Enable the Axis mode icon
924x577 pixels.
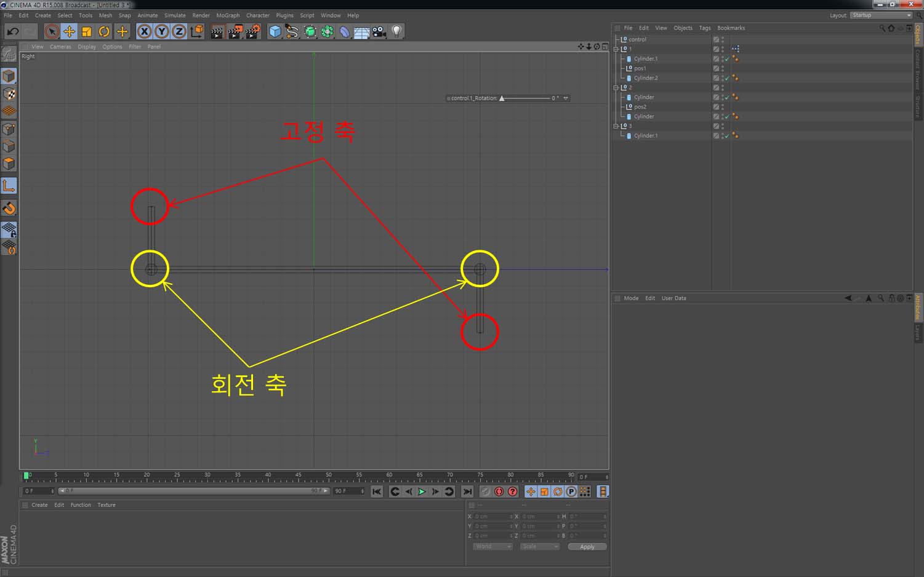[9, 186]
